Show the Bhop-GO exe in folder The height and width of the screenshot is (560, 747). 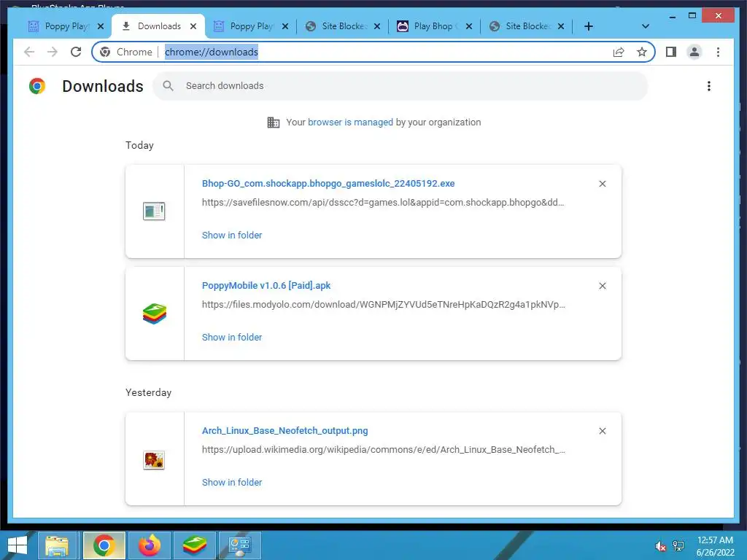(232, 236)
